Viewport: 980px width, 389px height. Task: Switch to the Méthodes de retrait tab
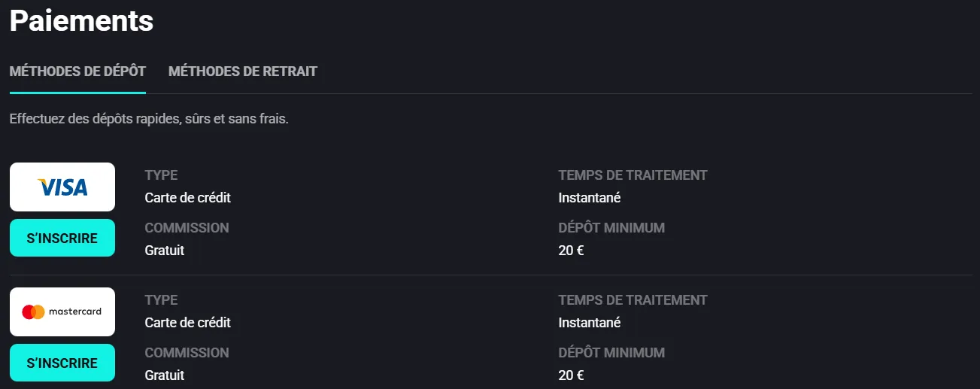coord(243,71)
